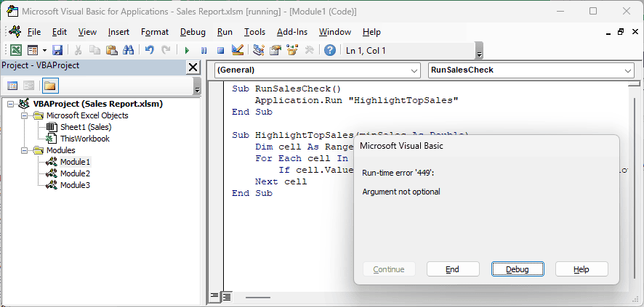Click the Break pause icon

pos(204,50)
